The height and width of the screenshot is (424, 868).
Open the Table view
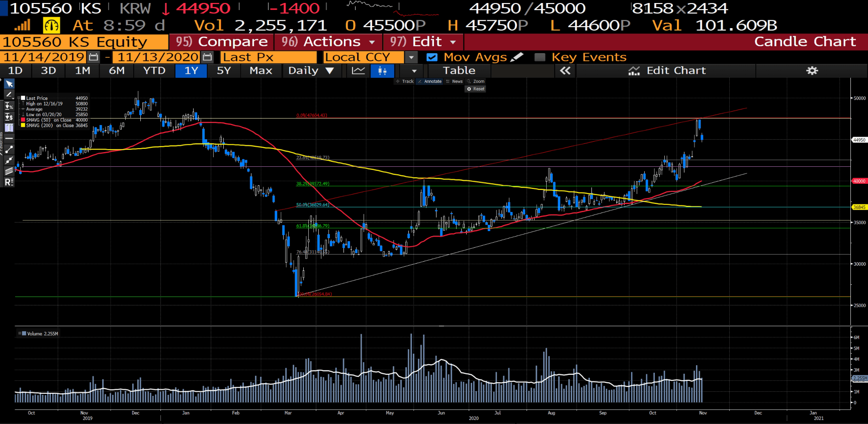click(x=459, y=71)
